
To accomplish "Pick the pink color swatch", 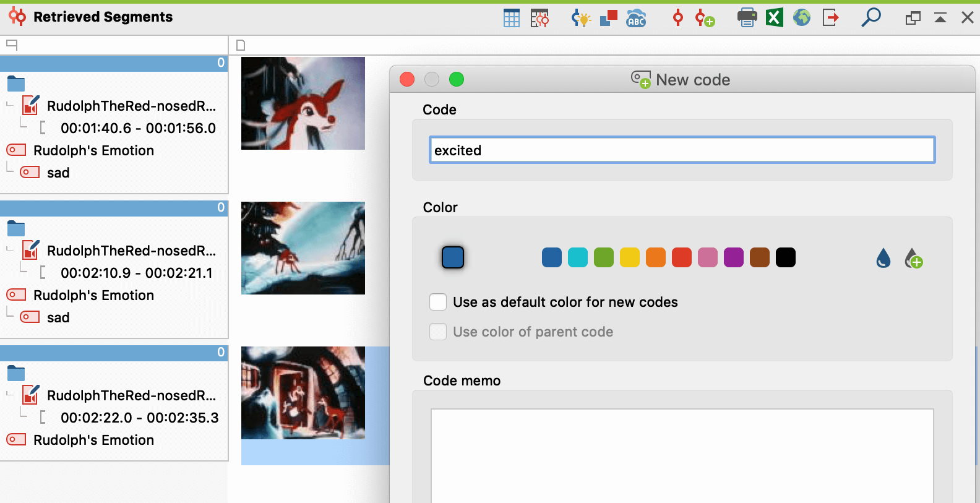I will [708, 257].
